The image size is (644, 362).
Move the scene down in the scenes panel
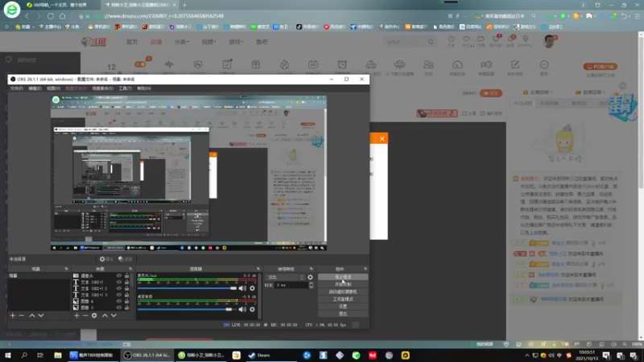click(41, 315)
